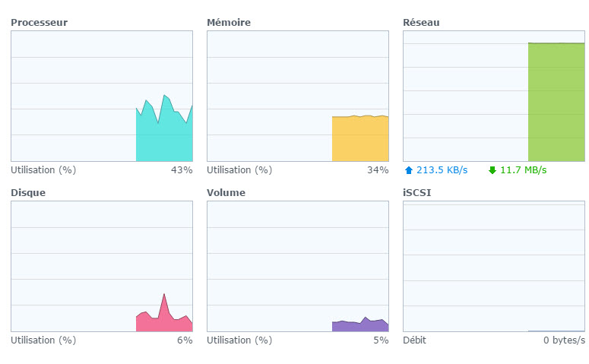Click the 11.7 MB/s download rate
Image resolution: width=589 pixels, height=364 pixels.
523,170
